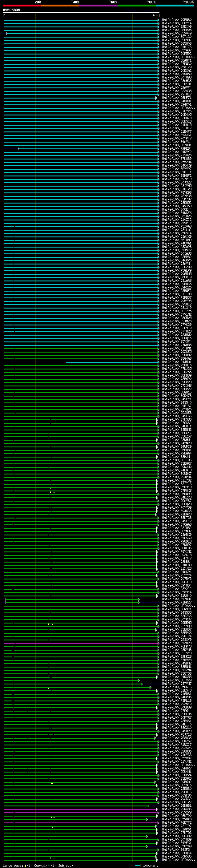The width and height of the screenshot is (197, 868).
Task: Open hit UniRef100_Q39049
Action: click(x=176, y=33)
